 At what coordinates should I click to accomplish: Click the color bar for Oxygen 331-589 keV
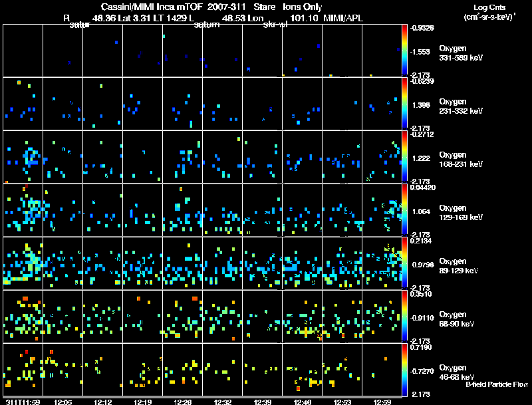(405, 51)
